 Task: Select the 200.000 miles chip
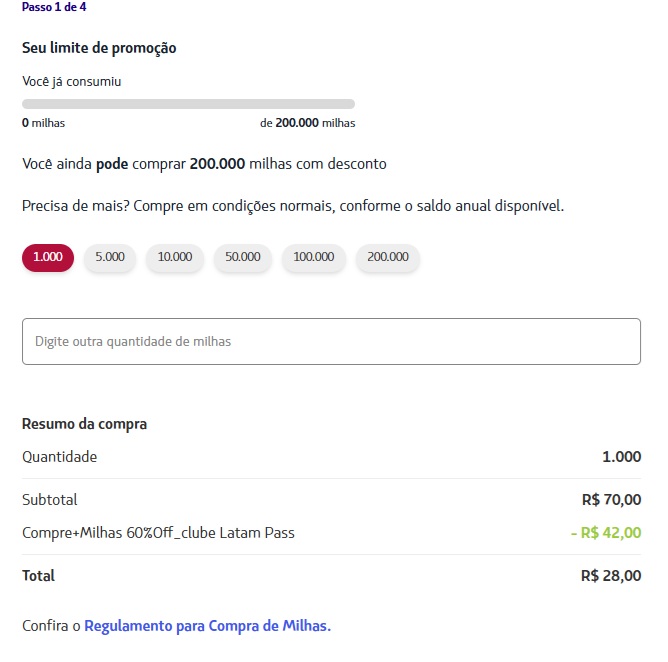tap(388, 257)
